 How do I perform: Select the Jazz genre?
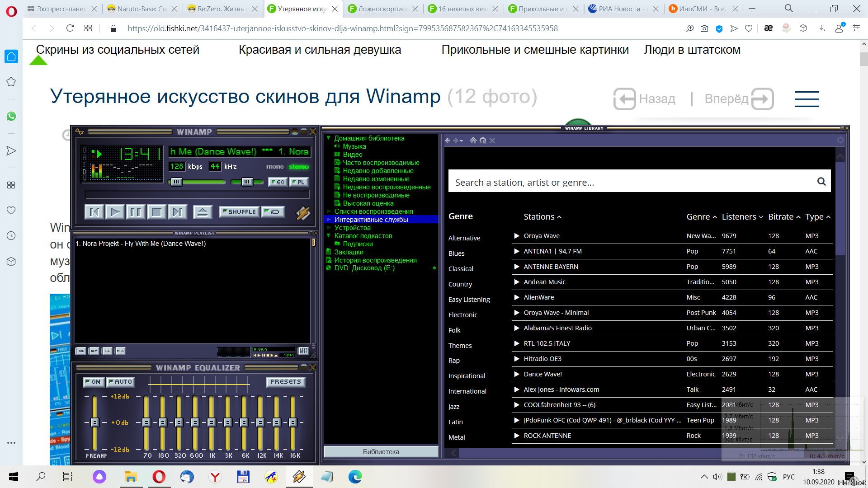coord(454,407)
